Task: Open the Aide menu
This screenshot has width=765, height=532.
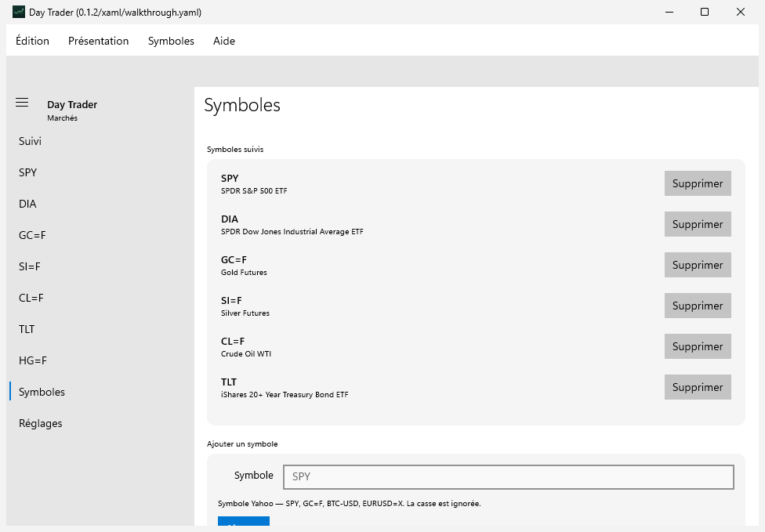Action: point(224,41)
